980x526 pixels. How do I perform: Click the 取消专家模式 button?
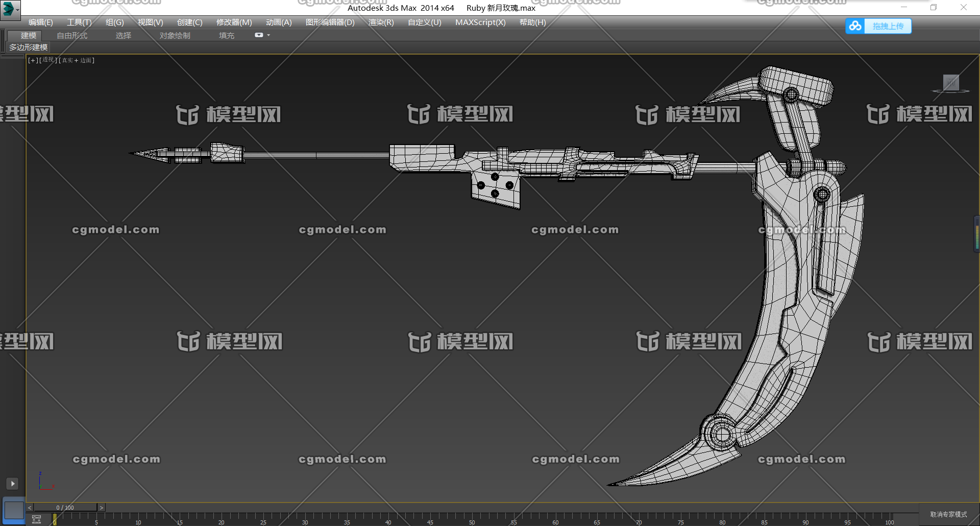tap(948, 514)
